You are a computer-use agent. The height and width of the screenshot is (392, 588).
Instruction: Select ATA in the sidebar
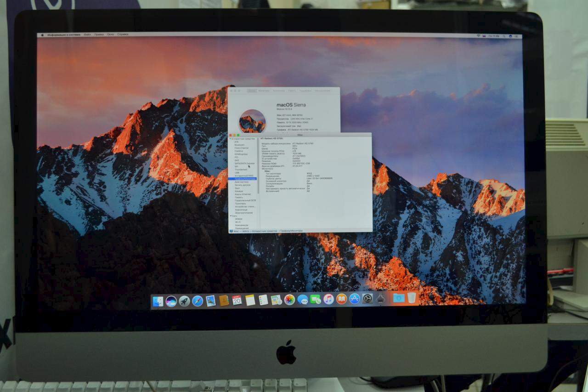tap(237, 142)
